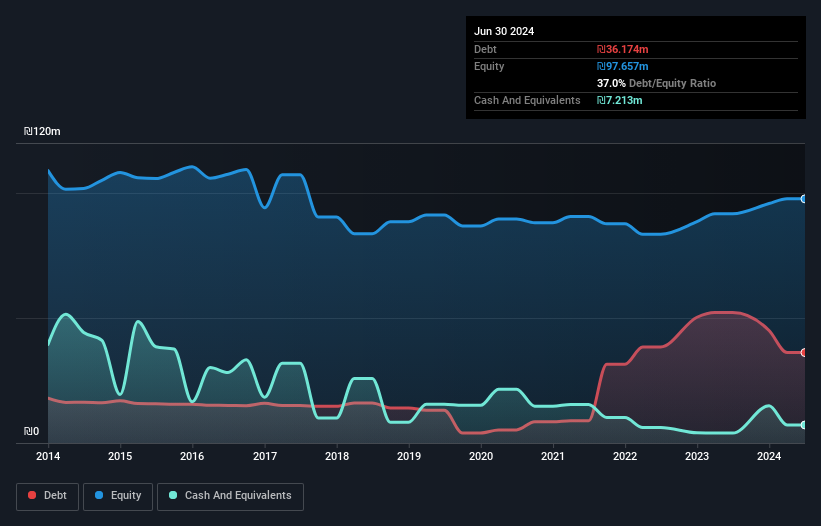Select the Equity endpoint marker at Jun 2024
Screen dimensions: 821x526
[x=804, y=199]
